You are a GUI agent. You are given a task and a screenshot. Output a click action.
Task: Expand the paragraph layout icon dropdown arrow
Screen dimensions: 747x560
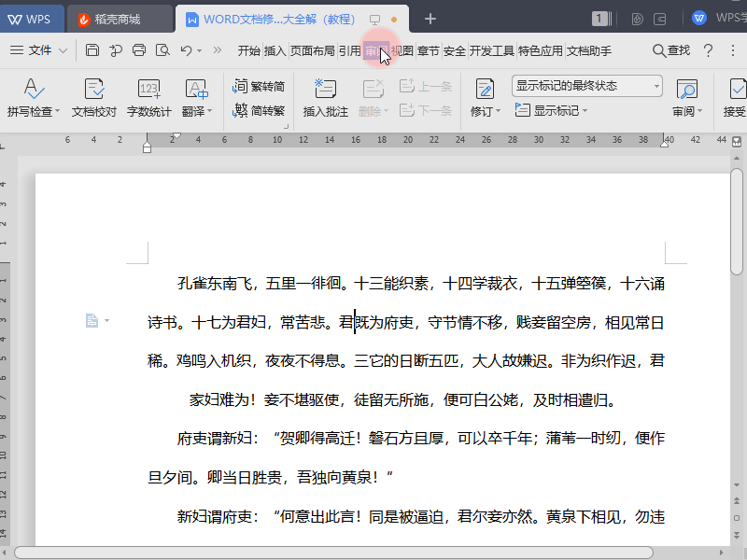point(106,320)
